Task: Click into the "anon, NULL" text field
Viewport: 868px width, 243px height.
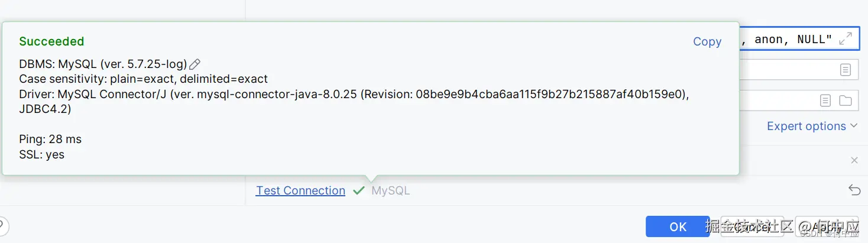Action: (x=786, y=39)
